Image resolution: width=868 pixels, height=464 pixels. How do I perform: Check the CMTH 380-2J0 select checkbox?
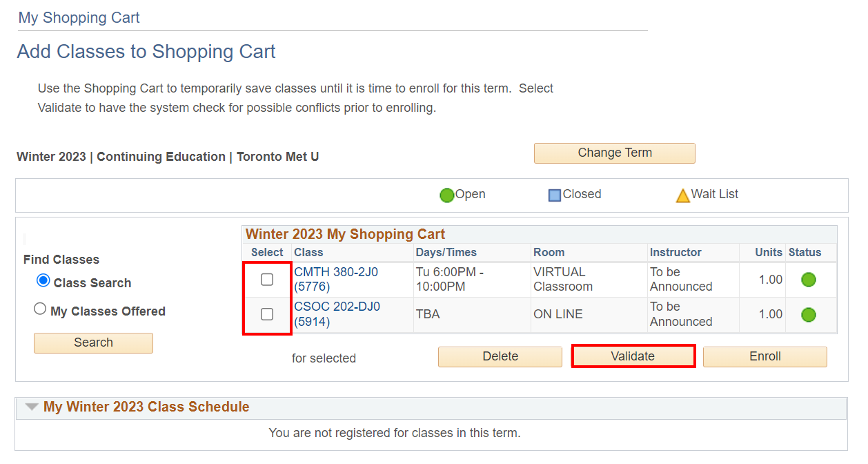pos(267,280)
